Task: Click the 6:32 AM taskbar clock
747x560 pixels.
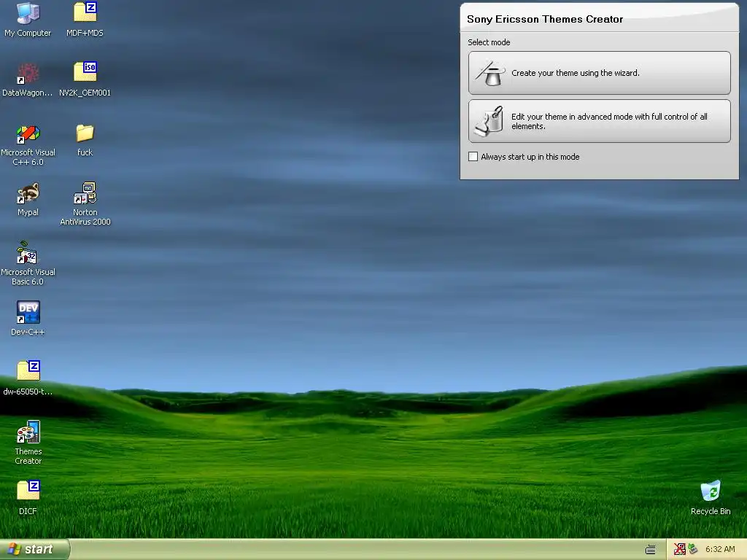Action: tap(720, 550)
